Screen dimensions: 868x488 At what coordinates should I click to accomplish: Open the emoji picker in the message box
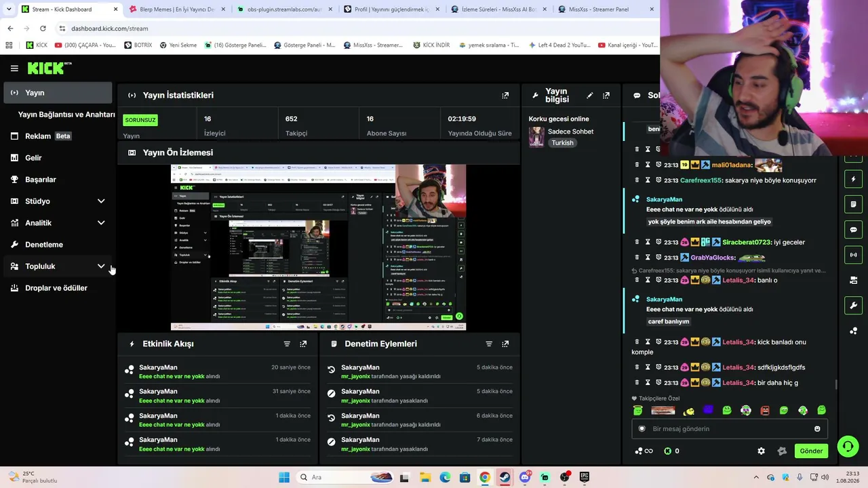817,429
